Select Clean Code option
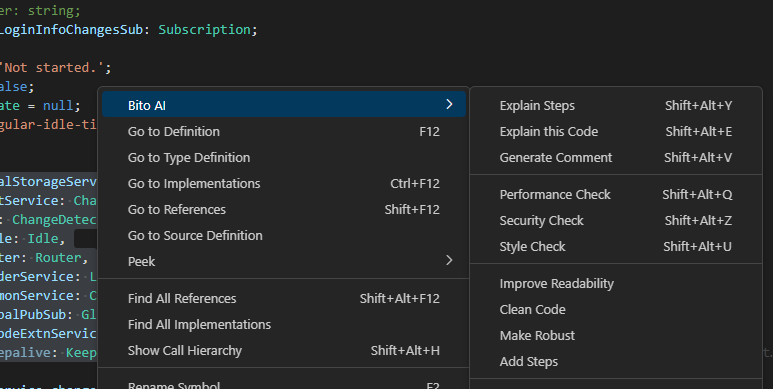The image size is (773, 389). 616,310
